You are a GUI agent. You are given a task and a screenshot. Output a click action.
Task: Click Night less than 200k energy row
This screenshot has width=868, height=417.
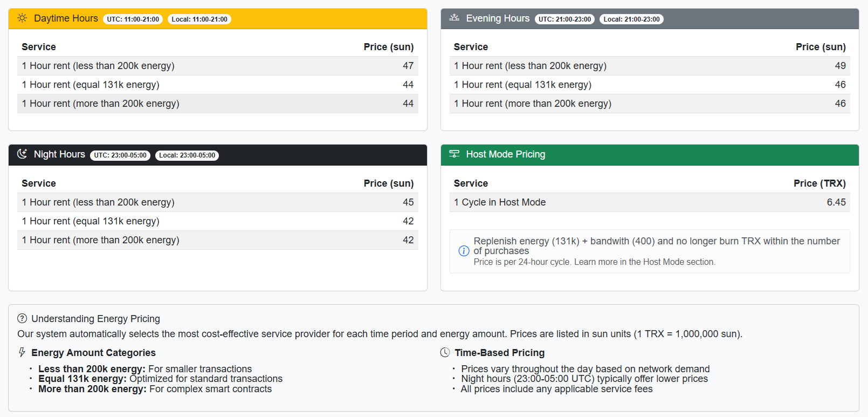point(218,202)
